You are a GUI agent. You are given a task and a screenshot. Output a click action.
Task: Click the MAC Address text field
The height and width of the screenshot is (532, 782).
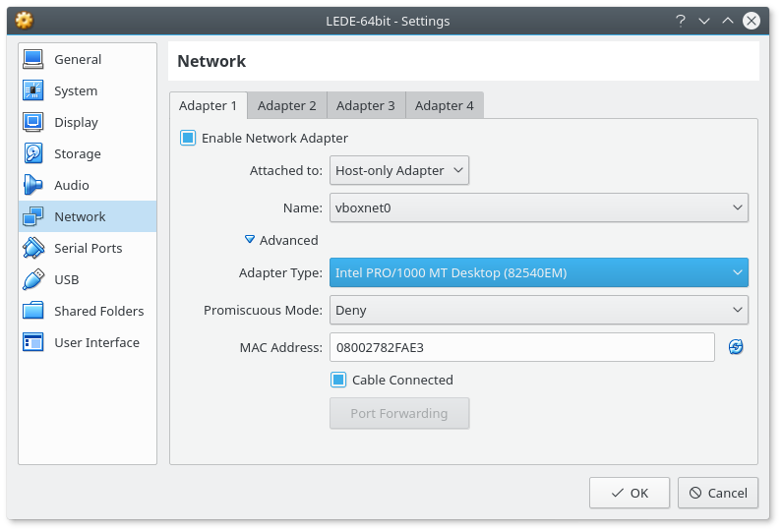point(521,347)
